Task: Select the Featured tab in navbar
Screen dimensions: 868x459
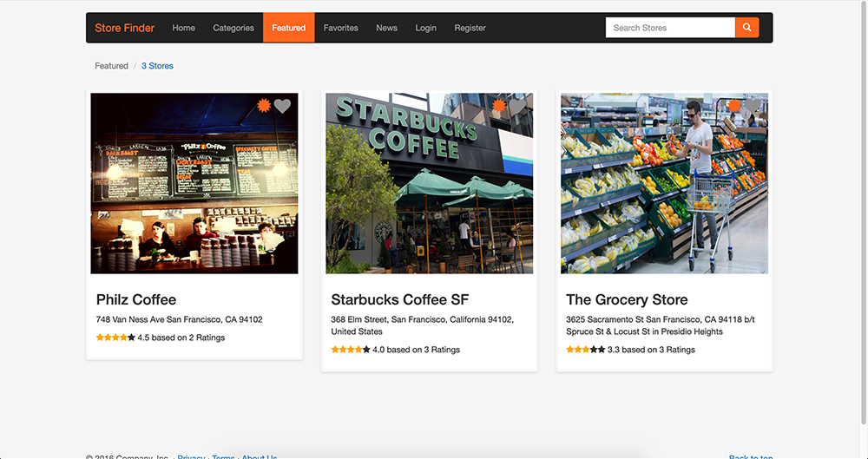Action: click(289, 28)
